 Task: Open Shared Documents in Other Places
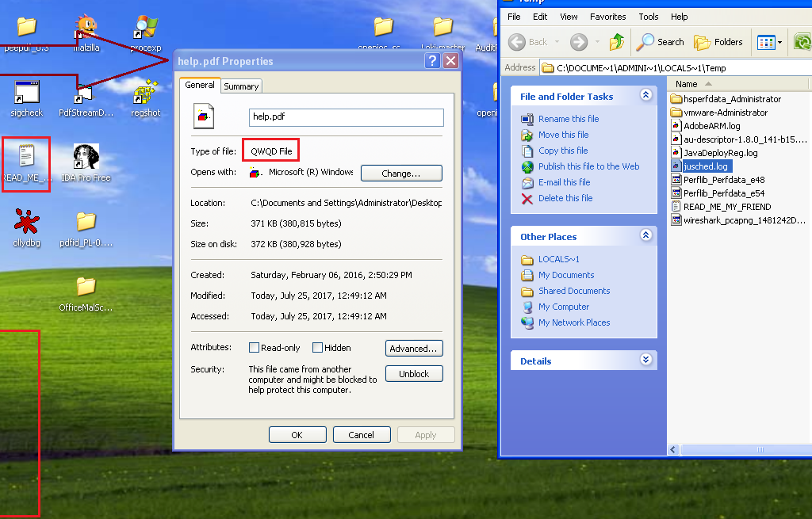[574, 291]
